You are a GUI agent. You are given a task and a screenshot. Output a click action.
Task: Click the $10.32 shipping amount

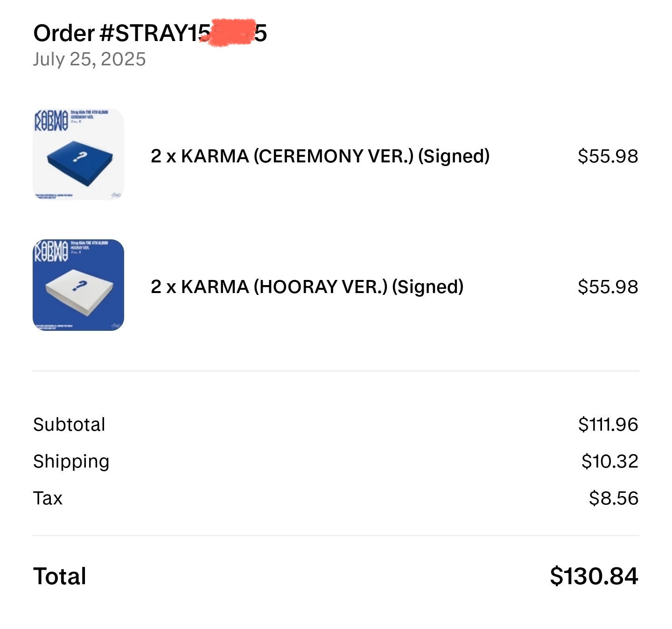pyautogui.click(x=609, y=461)
